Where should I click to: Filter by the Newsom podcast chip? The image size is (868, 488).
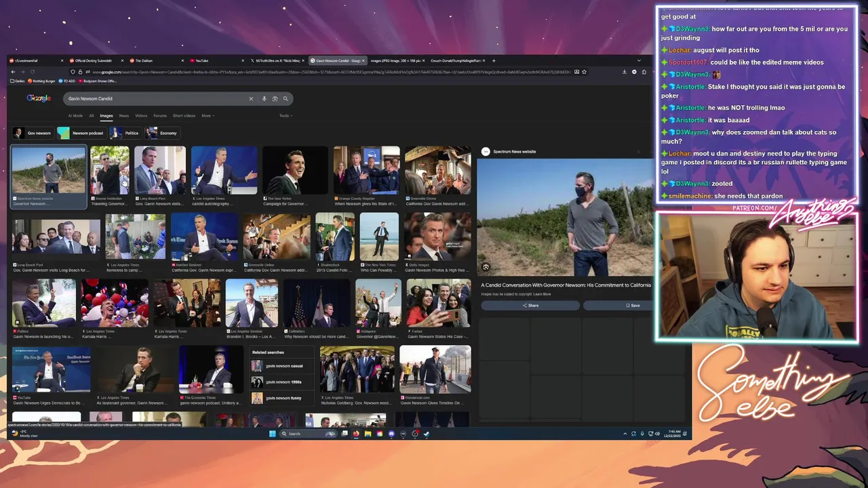81,133
